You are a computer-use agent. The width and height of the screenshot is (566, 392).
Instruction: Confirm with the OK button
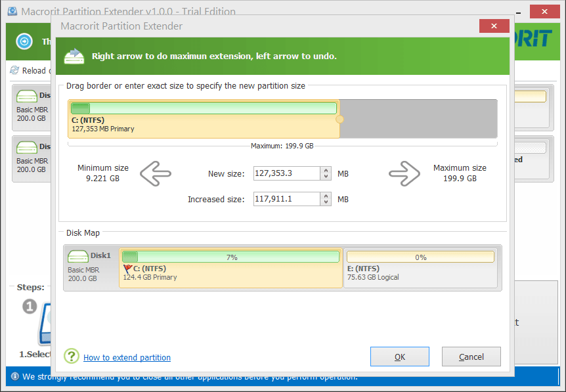[399, 357]
